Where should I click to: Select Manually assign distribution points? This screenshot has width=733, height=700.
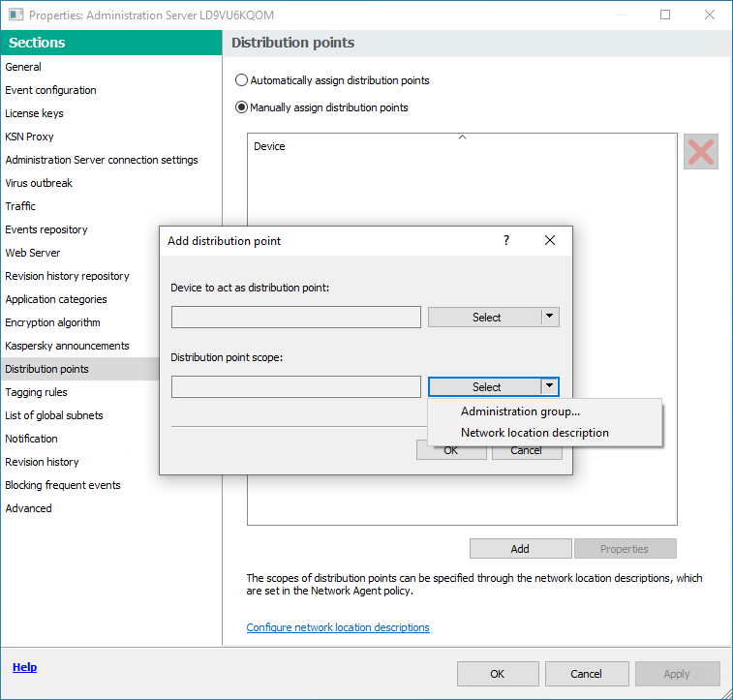[242, 107]
